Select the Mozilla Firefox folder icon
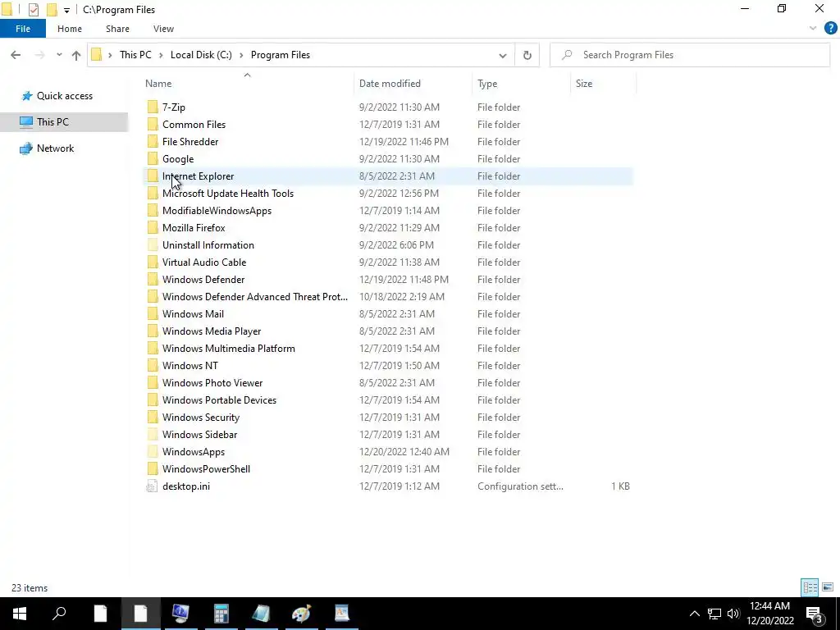The height and width of the screenshot is (630, 840). 153,228
